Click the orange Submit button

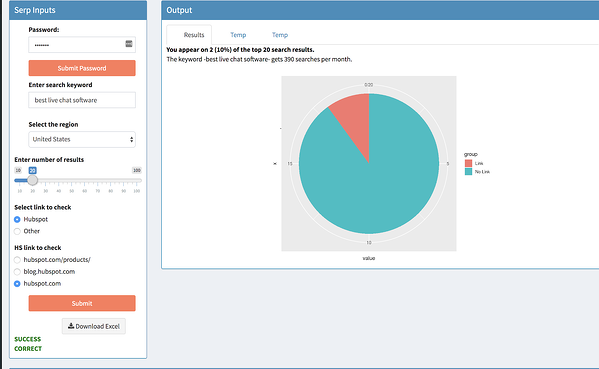click(82, 303)
